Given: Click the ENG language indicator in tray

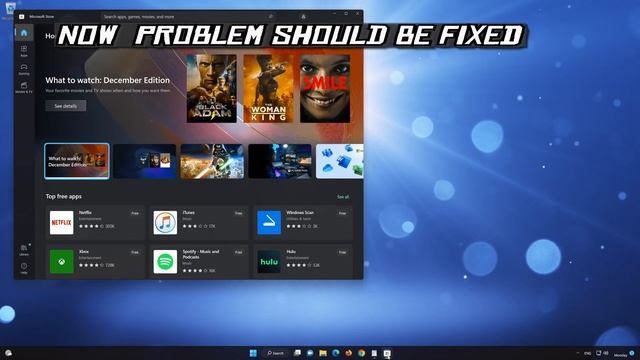Looking at the screenshot, I should pos(587,353).
